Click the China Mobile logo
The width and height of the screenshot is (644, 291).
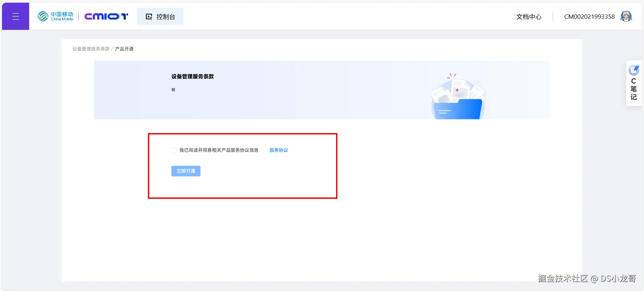(55, 16)
